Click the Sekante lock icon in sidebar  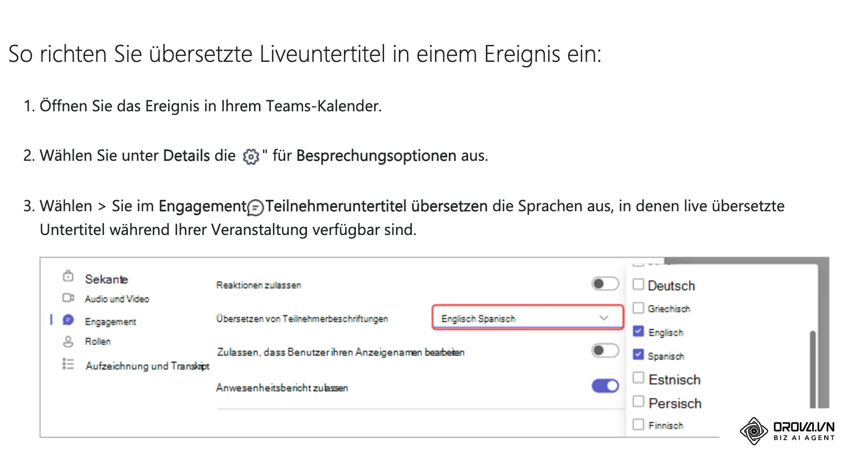(x=68, y=276)
